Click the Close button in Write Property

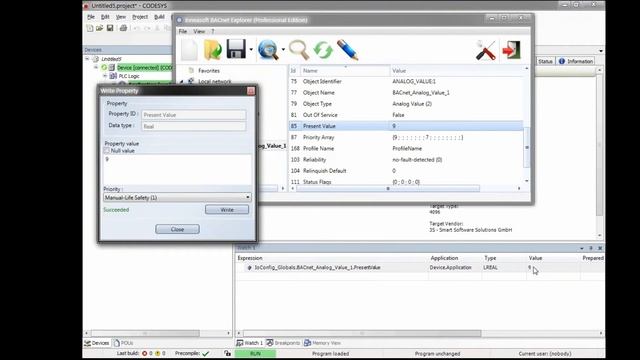pyautogui.click(x=178, y=229)
